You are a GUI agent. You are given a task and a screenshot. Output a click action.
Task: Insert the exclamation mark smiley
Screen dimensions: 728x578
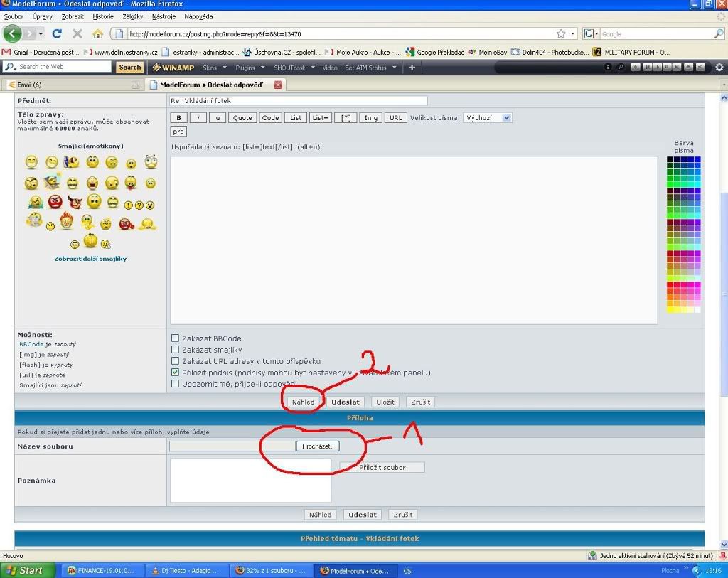tap(128, 205)
